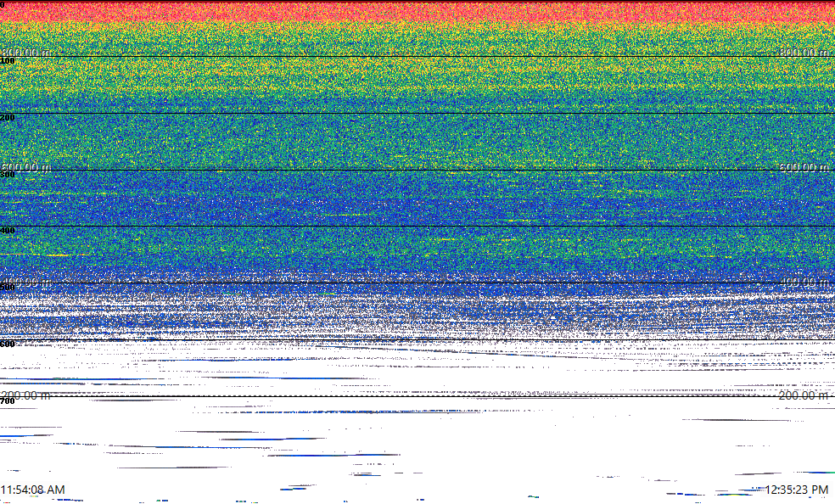Click the 200.00 m label above 12:35:23 PM
This screenshot has height=504, width=835.
tap(804, 395)
